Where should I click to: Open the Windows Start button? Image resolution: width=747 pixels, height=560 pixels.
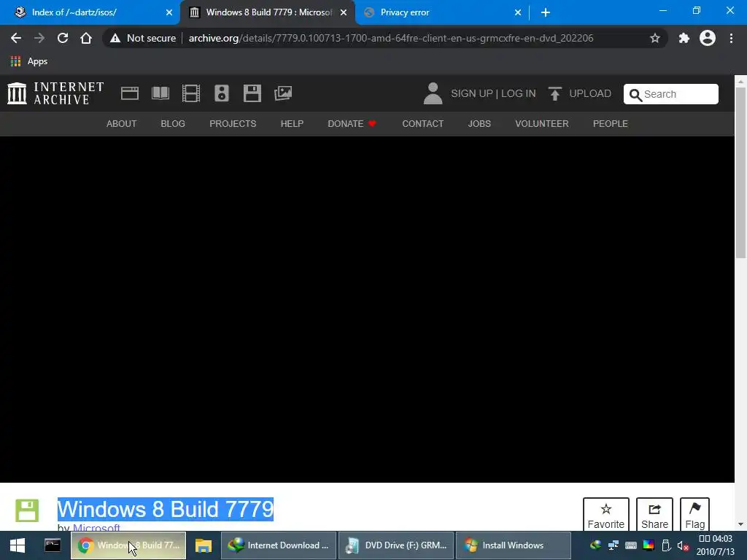pos(18,545)
